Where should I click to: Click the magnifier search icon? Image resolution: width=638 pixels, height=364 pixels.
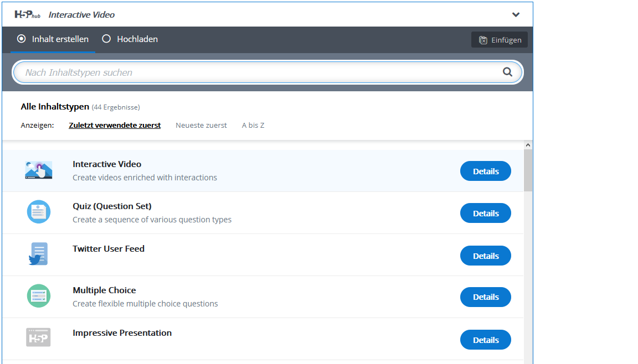click(x=507, y=72)
